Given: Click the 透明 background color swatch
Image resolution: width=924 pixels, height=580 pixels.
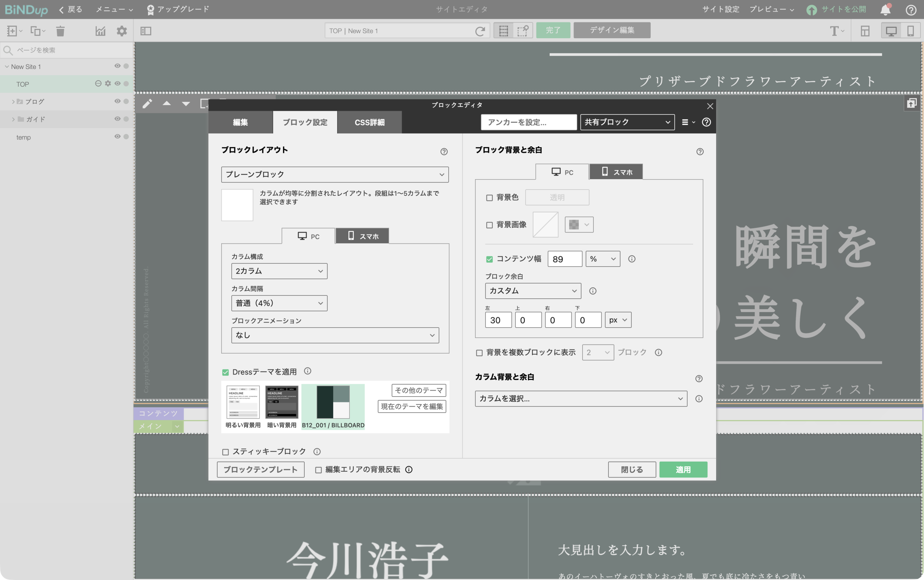Looking at the screenshot, I should point(557,197).
